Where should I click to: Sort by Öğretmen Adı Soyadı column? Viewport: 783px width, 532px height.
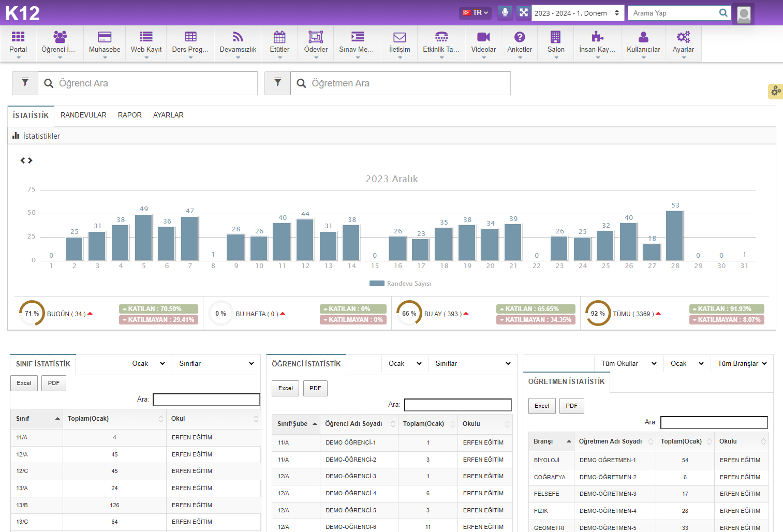pyautogui.click(x=614, y=441)
